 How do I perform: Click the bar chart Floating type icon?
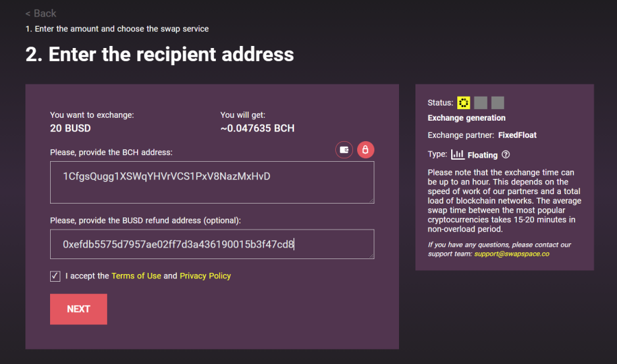[458, 154]
